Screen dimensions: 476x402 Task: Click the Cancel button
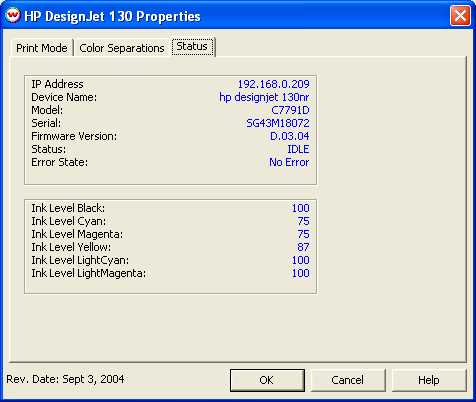coord(348,380)
